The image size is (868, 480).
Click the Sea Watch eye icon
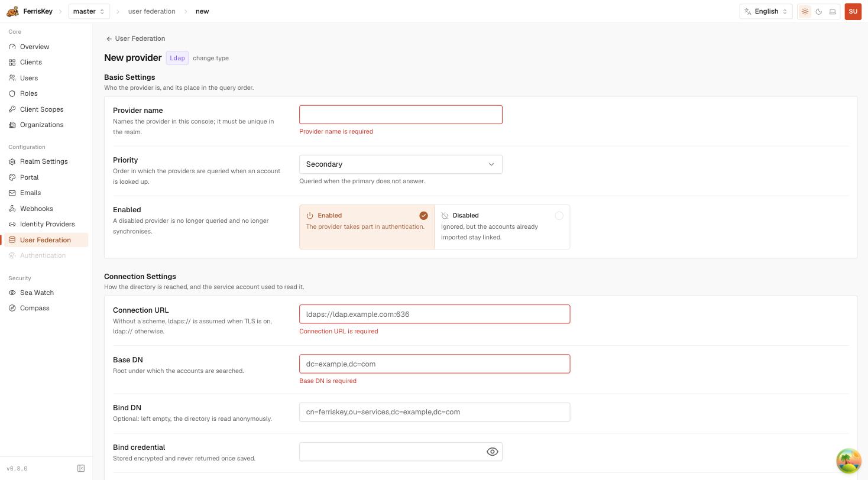(12, 293)
